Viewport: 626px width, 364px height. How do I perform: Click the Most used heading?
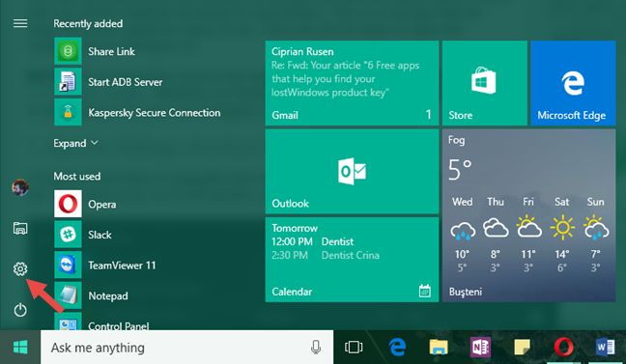tap(77, 176)
